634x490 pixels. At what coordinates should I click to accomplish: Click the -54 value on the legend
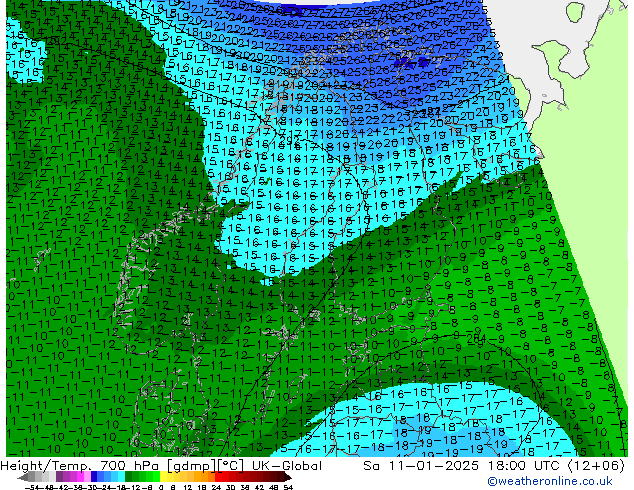click(32, 487)
